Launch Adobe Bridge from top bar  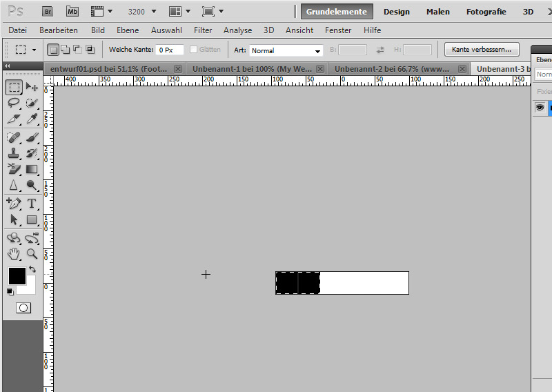47,12
